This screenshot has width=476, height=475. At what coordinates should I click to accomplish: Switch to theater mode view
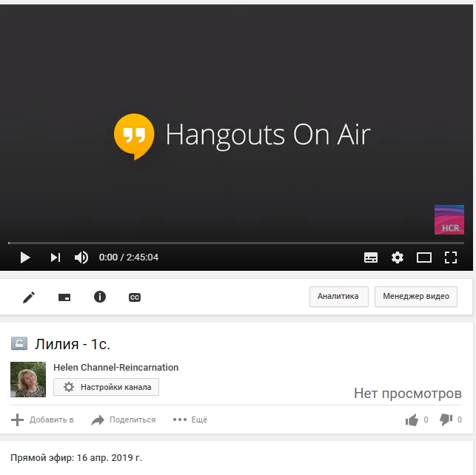tap(424, 257)
